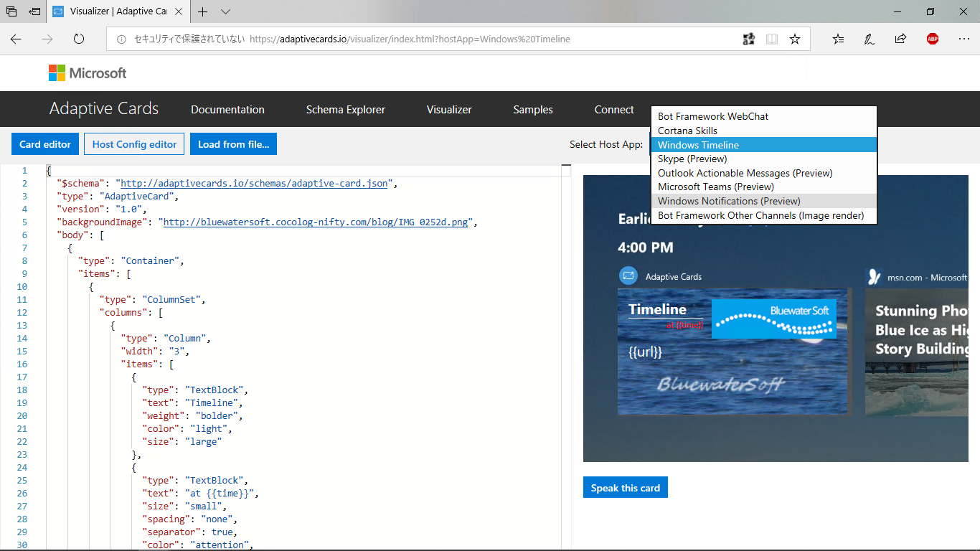Click the msn.com news card
980x551 pixels.
tap(916, 352)
